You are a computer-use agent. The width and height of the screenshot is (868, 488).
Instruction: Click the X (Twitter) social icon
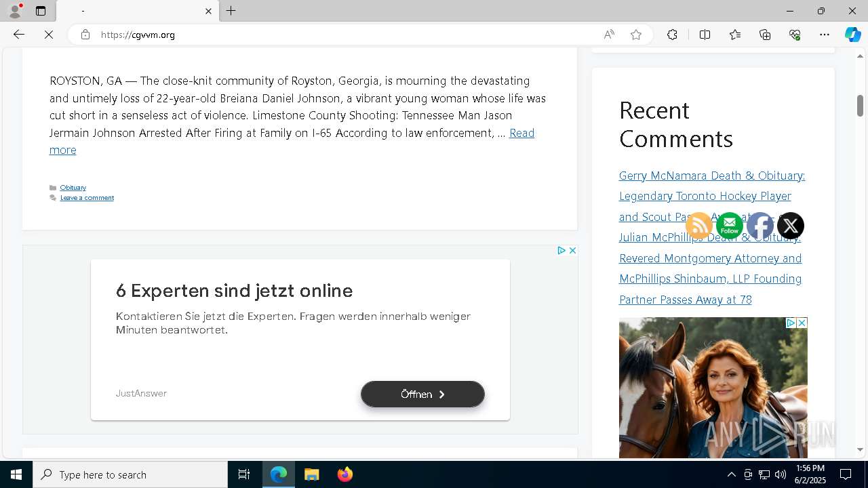(791, 226)
